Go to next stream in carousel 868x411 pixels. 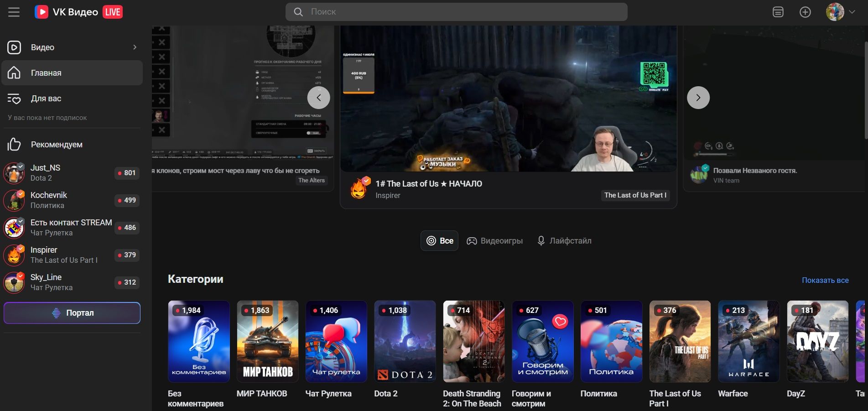coord(698,98)
